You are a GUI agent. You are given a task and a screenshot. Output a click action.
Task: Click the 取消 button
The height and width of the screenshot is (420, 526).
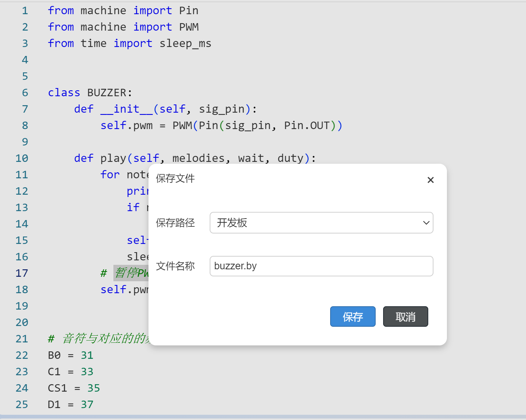click(406, 317)
